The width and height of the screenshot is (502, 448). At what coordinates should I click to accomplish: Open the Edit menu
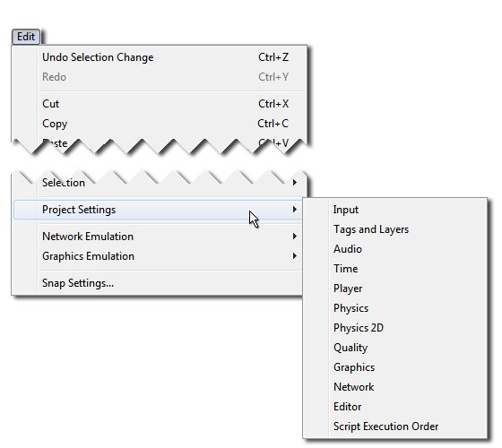click(x=26, y=37)
